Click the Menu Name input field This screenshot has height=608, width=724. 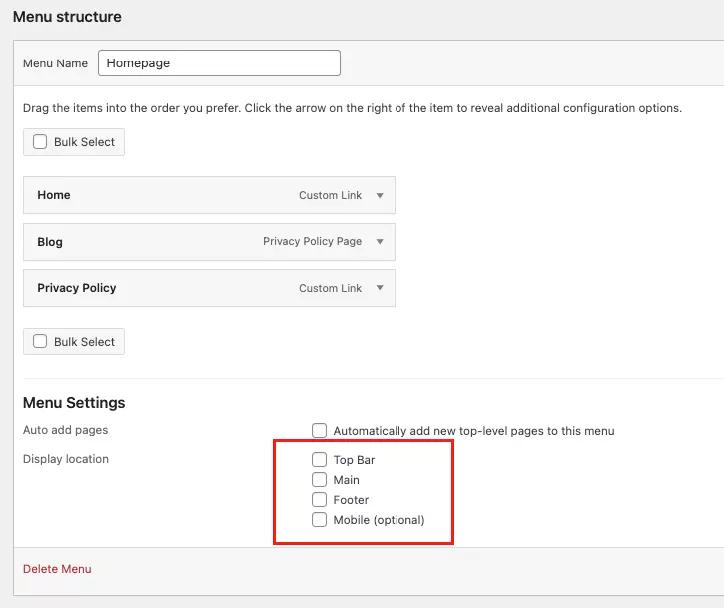tap(219, 63)
